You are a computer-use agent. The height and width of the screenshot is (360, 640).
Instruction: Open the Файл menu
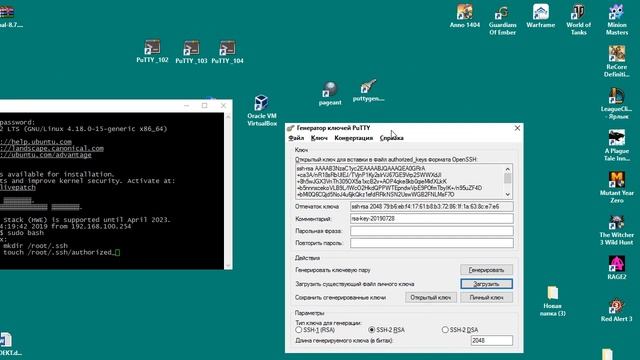296,138
